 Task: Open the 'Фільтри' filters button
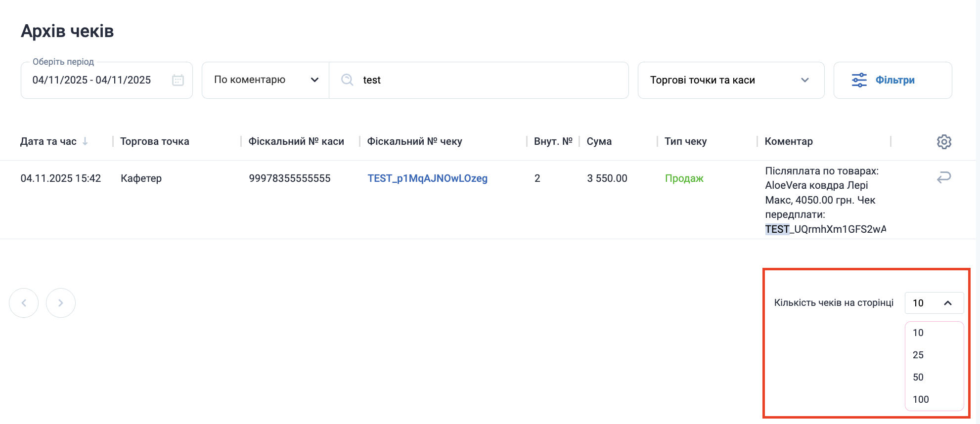(892, 80)
